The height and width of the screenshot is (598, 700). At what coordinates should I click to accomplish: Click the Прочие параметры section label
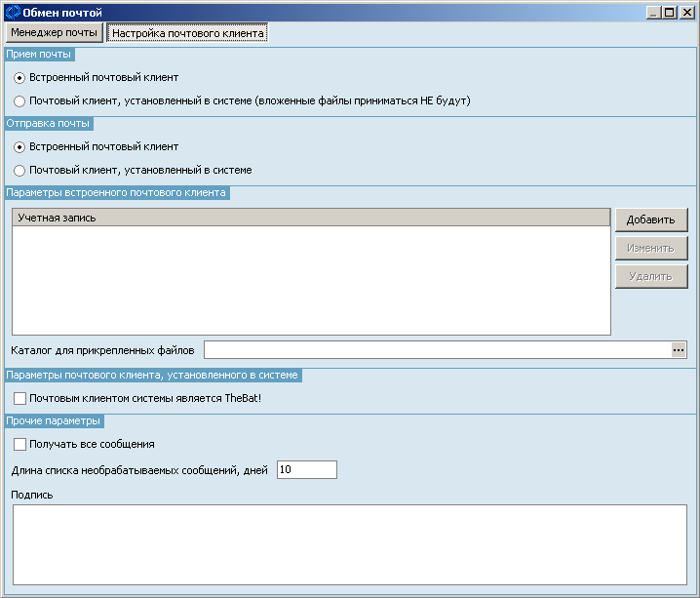[54, 421]
